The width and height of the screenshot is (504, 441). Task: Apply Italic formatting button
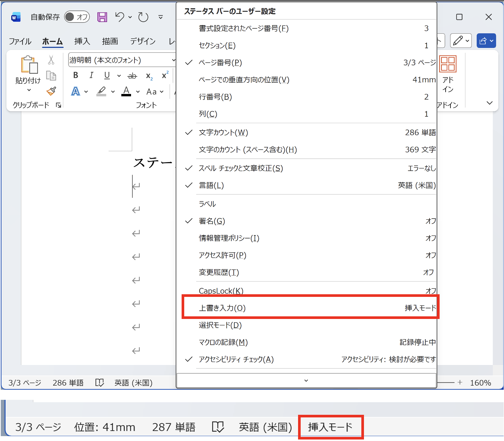(x=91, y=75)
